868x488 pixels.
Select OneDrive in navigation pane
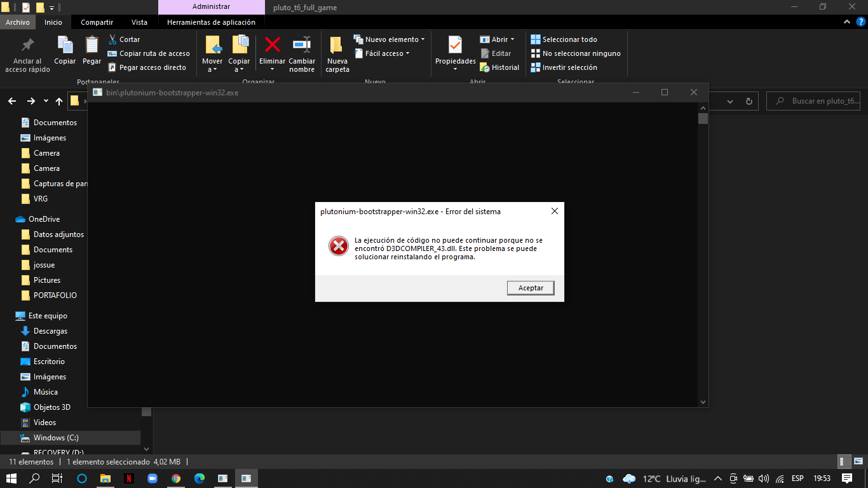37,219
